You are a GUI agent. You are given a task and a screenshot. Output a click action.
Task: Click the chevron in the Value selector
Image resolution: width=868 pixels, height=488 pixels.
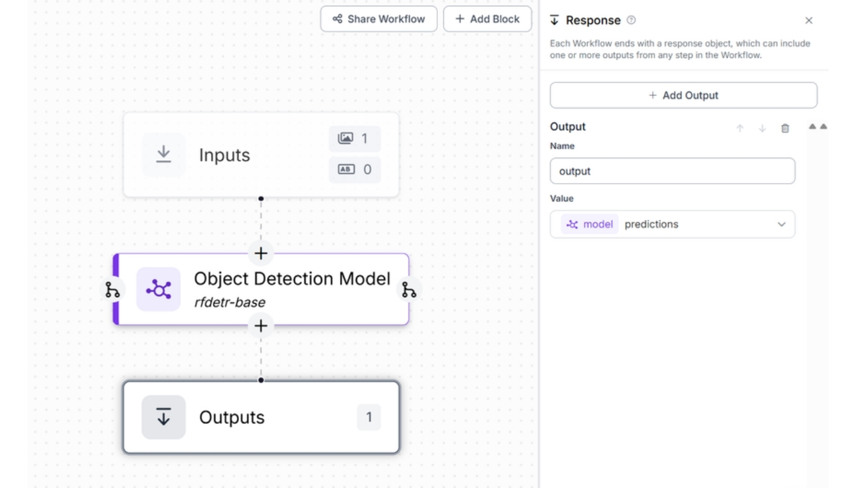[782, 224]
